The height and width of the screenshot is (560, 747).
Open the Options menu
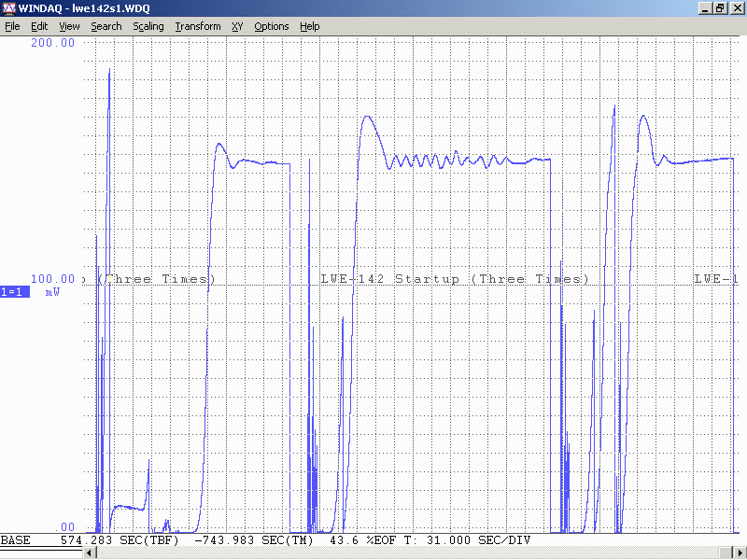tap(272, 26)
